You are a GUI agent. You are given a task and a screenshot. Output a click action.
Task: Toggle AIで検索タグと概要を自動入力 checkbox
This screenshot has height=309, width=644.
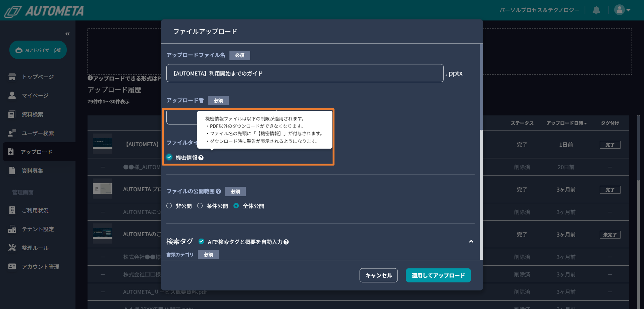[x=201, y=241]
